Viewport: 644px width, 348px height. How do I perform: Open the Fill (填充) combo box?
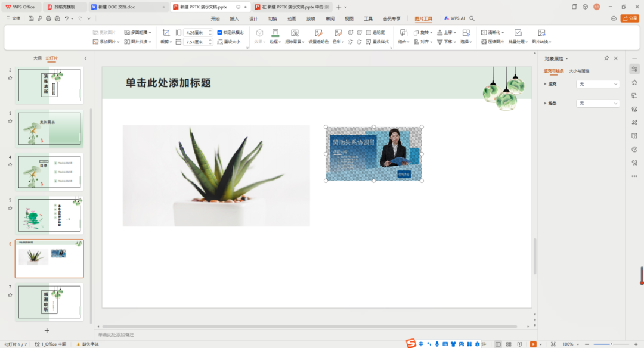597,83
